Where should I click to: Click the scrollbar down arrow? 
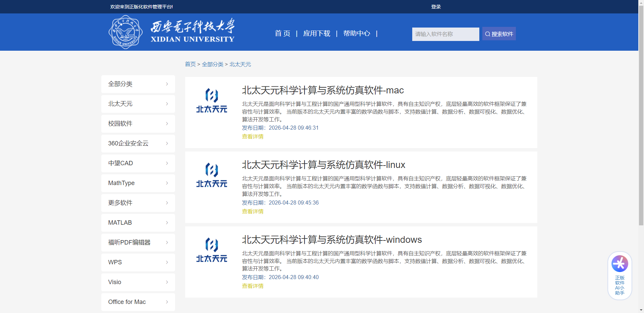pos(641,310)
